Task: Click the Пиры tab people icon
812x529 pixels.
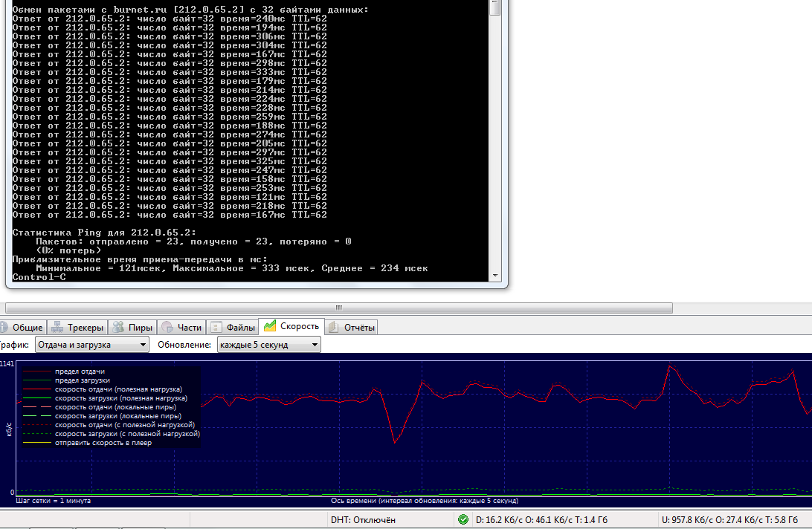Action: click(x=119, y=327)
